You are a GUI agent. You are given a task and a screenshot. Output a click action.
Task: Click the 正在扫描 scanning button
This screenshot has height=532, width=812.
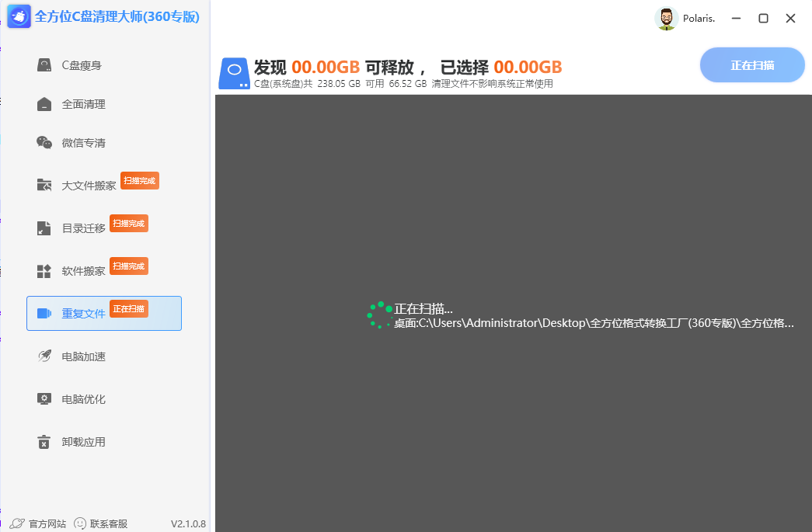coord(751,64)
